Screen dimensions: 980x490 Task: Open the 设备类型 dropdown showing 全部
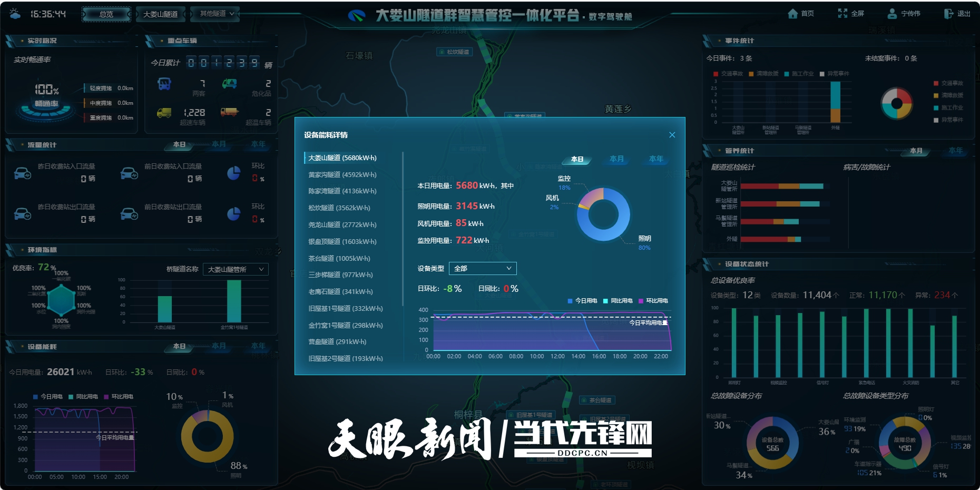pos(483,268)
